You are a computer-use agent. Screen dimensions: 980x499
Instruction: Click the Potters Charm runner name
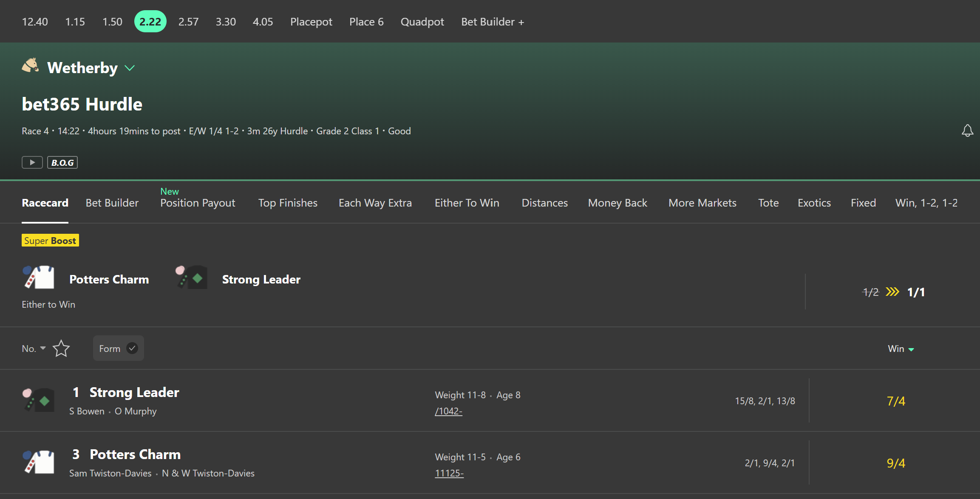[135, 454]
